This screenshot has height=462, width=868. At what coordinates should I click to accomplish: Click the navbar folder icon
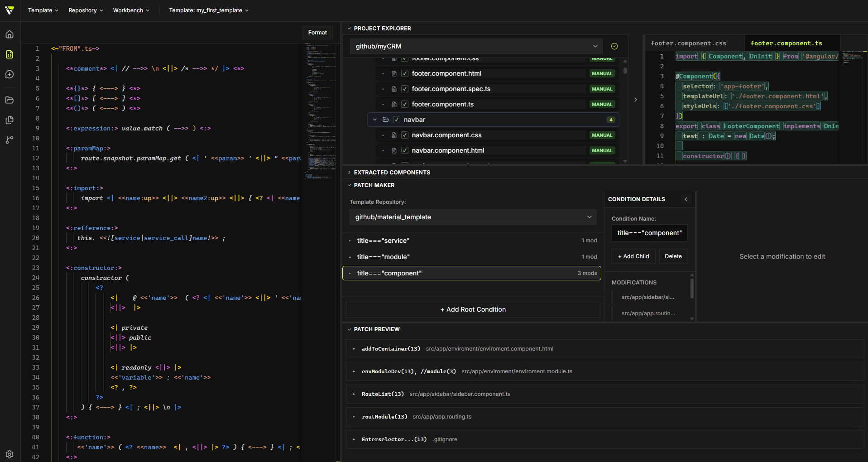[386, 120]
